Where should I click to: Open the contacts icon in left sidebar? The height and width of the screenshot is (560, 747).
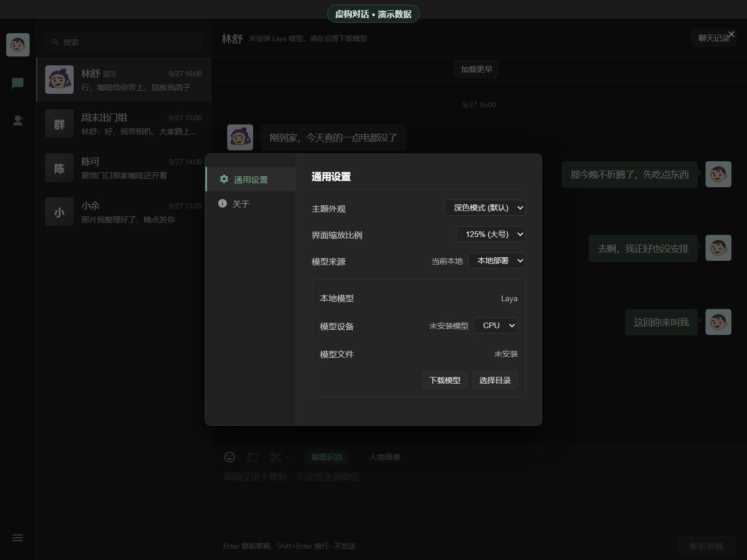click(x=18, y=120)
